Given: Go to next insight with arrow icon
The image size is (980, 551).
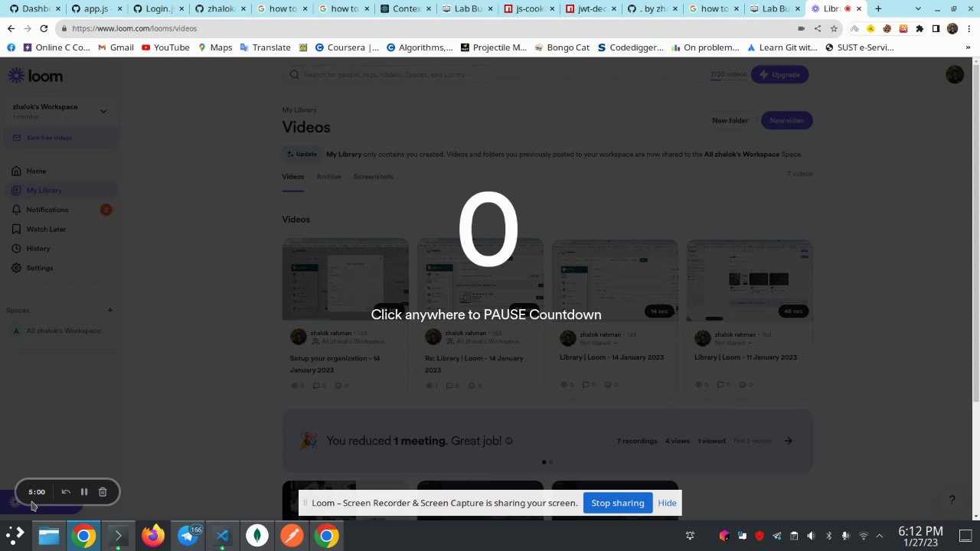Looking at the screenshot, I should pos(789,441).
